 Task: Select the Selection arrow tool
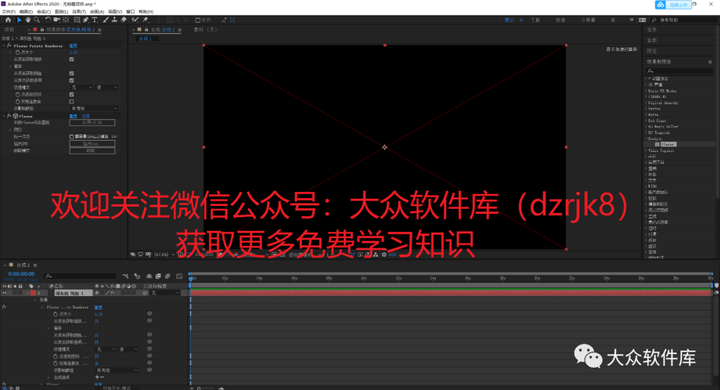coord(19,20)
